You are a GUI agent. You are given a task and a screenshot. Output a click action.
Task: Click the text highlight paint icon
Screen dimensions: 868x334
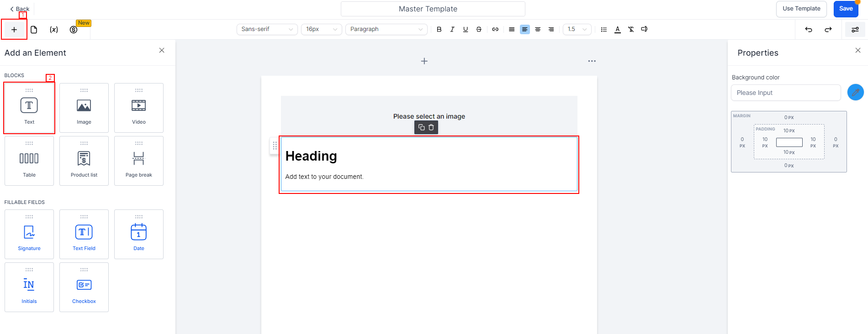click(644, 29)
